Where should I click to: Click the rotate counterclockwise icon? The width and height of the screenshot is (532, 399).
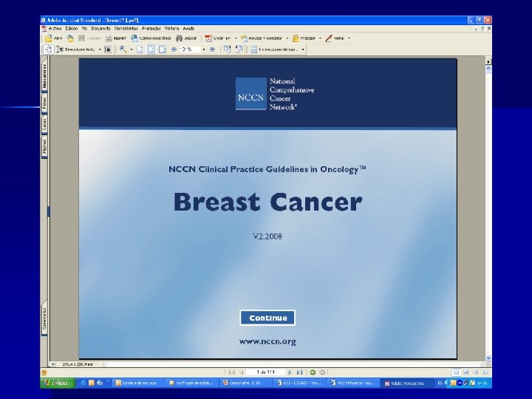point(239,50)
